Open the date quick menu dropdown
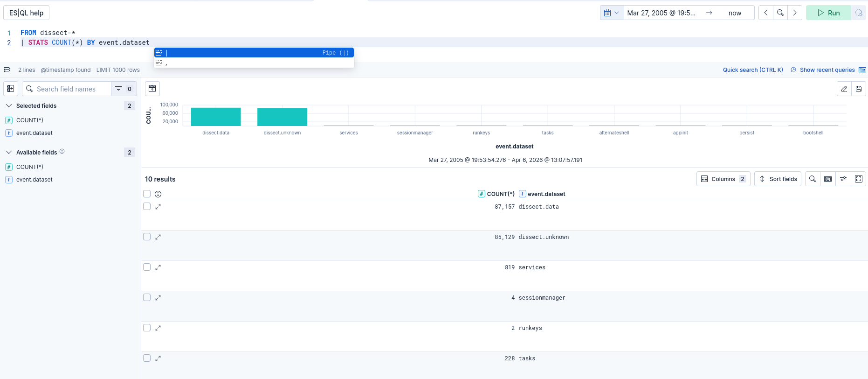Image resolution: width=868 pixels, height=379 pixels. tap(612, 13)
